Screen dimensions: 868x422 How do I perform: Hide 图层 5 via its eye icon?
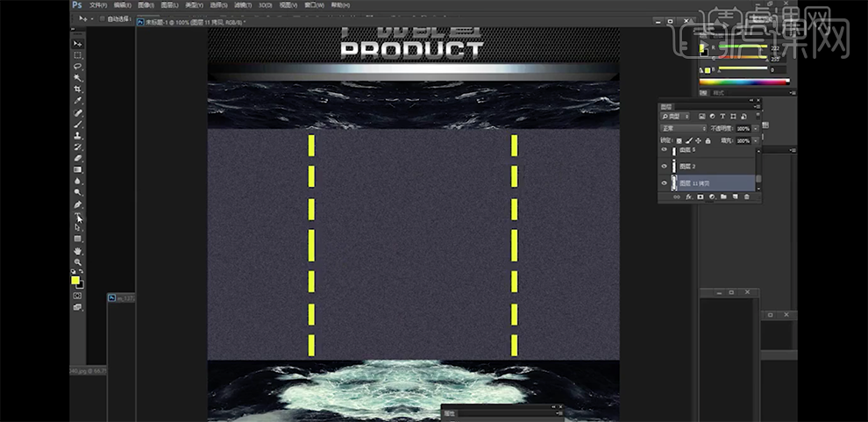[x=665, y=150]
